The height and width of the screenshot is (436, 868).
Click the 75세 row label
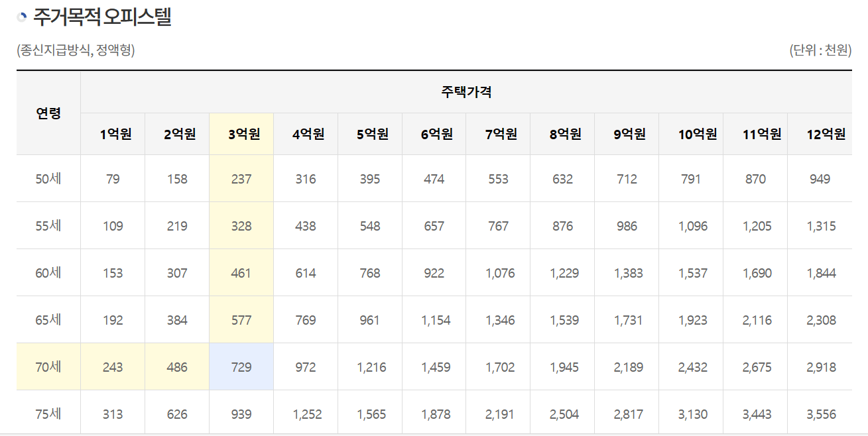pyautogui.click(x=49, y=411)
